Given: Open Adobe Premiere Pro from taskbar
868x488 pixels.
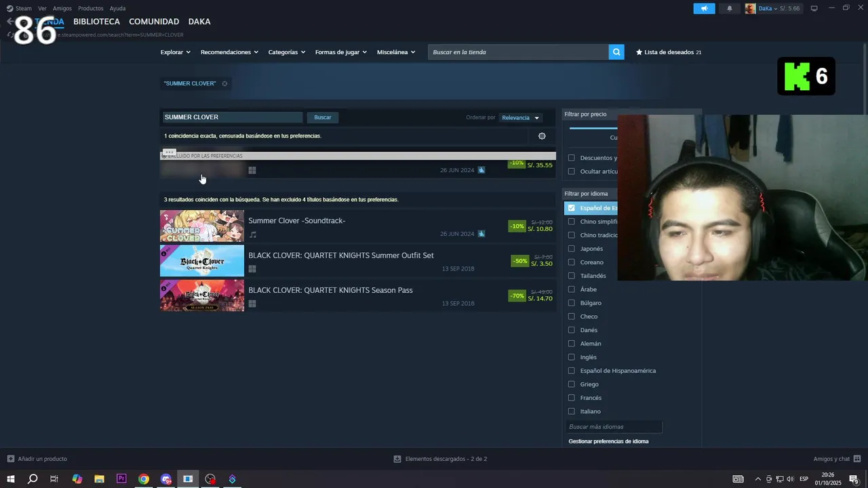Looking at the screenshot, I should tap(121, 479).
